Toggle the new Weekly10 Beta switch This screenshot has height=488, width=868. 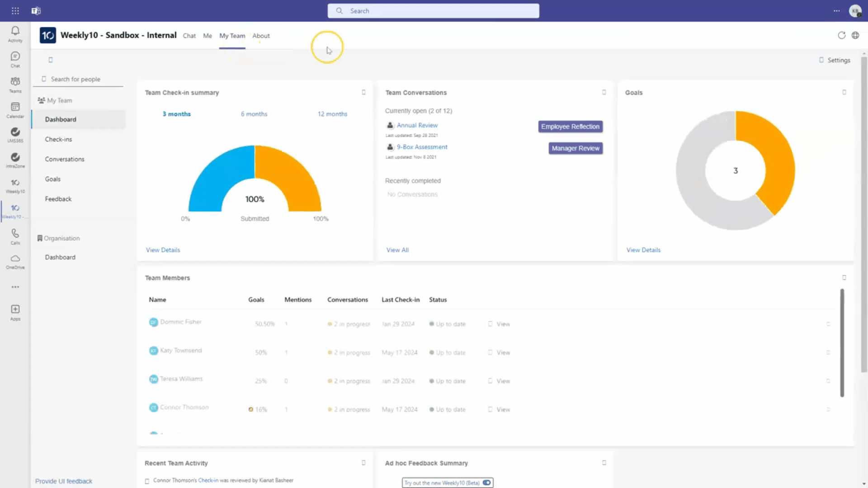tap(486, 483)
